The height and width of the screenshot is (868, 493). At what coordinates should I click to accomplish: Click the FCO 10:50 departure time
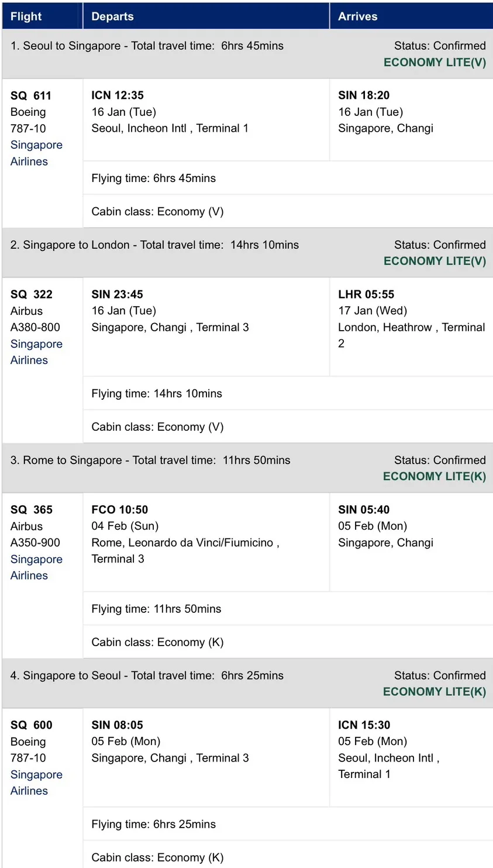119,510
